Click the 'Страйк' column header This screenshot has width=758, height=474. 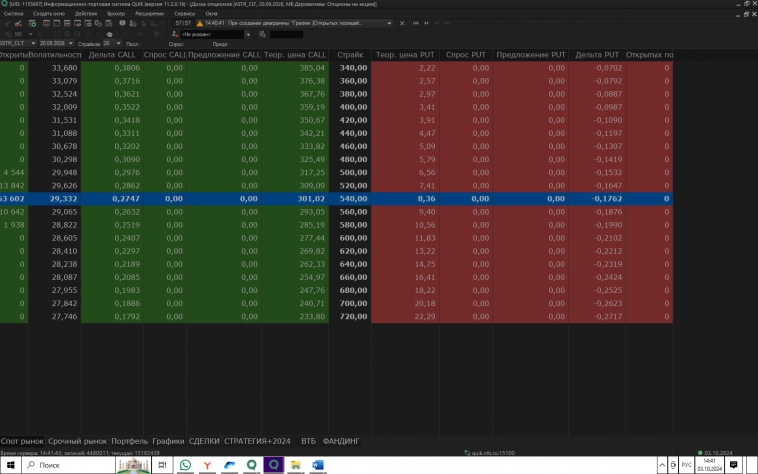pyautogui.click(x=350, y=54)
